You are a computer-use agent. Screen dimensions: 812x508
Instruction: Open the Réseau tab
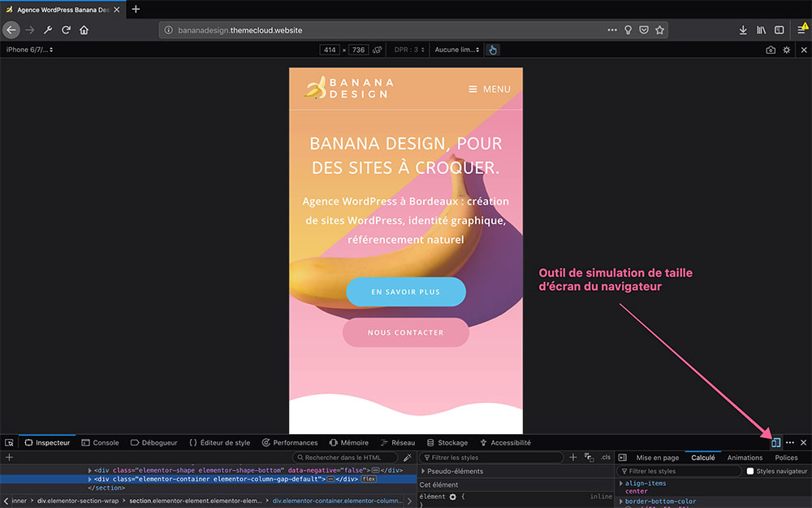[398, 443]
